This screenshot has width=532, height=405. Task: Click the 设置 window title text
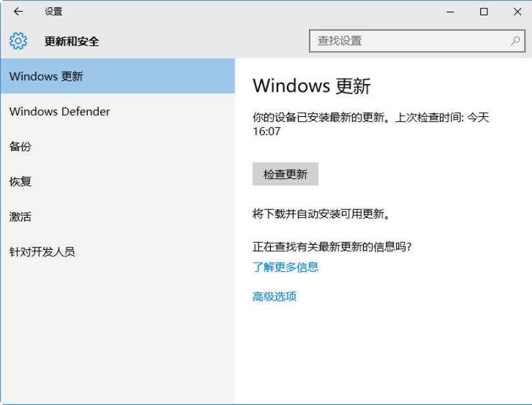[x=54, y=12]
